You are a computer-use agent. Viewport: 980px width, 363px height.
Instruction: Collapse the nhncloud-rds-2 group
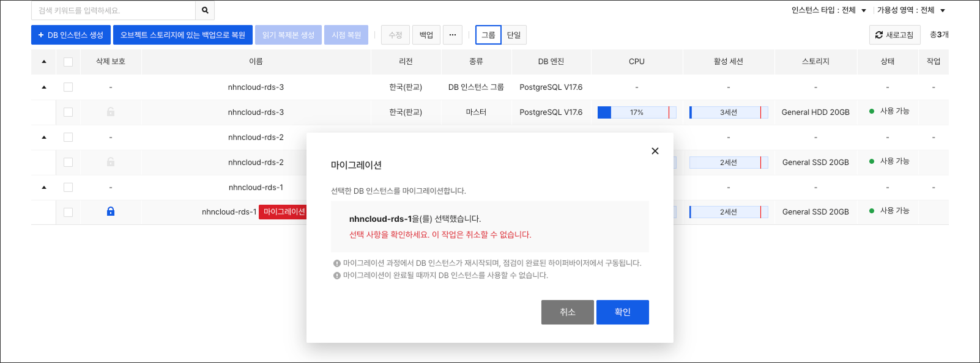pos(44,137)
